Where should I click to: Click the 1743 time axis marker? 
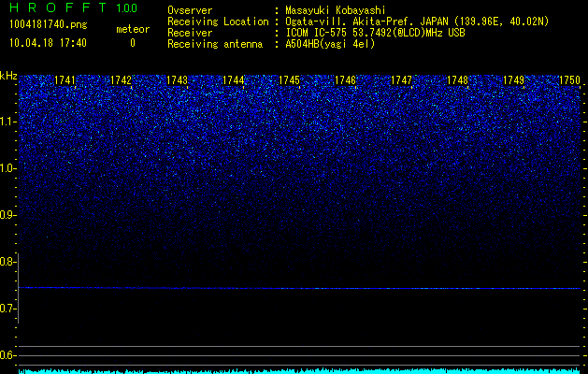coord(177,80)
